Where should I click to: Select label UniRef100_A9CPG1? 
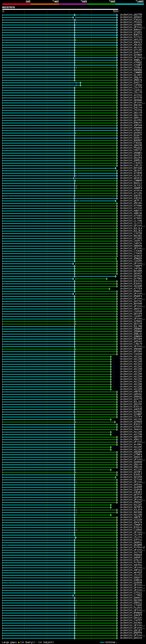pos(131,565)
